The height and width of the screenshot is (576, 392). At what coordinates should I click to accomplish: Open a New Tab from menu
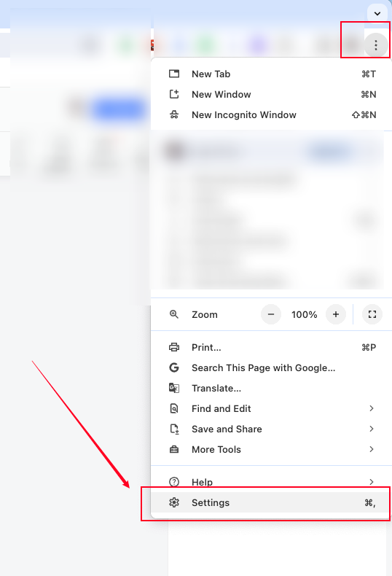click(x=273, y=74)
